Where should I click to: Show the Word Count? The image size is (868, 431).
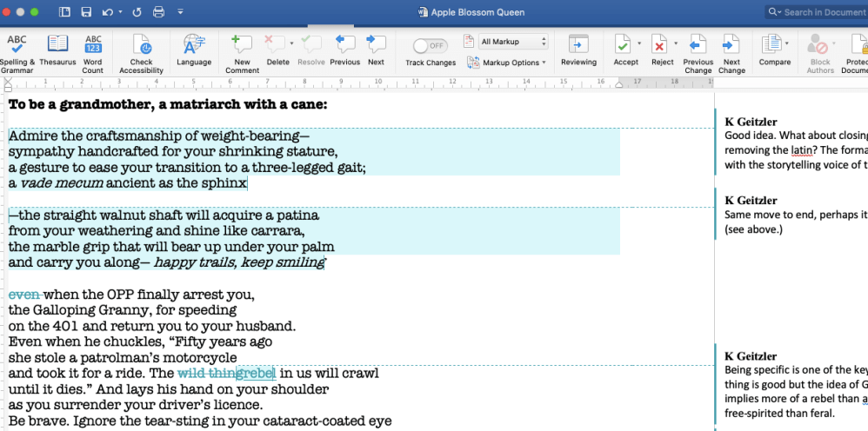(93, 52)
